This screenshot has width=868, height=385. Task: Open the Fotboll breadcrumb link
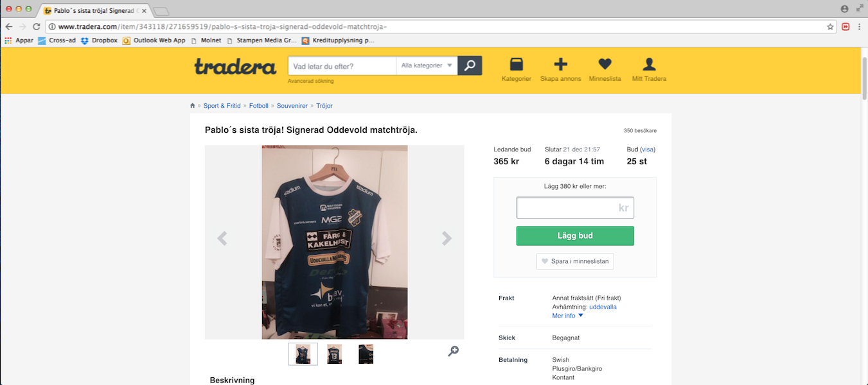tap(259, 106)
